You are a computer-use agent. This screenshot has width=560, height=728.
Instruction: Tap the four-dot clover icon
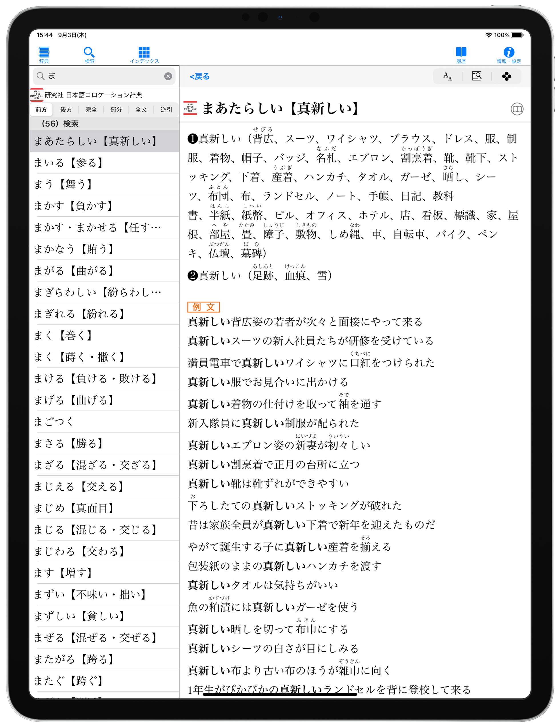[506, 76]
